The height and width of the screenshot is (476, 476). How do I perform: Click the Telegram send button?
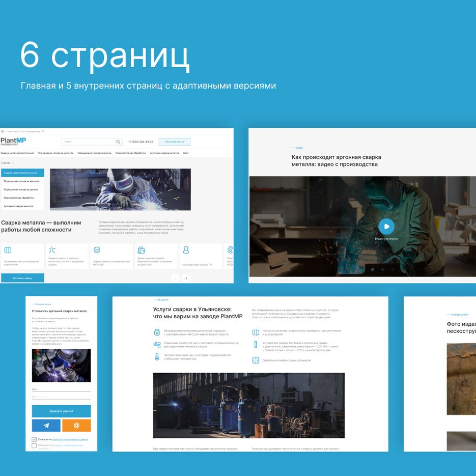click(46, 425)
